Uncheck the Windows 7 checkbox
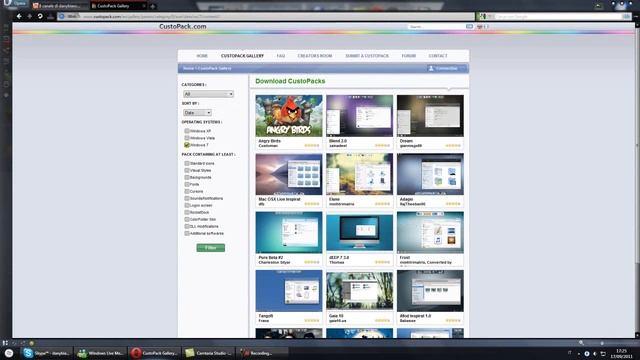This screenshot has width=640, height=360. click(x=187, y=145)
